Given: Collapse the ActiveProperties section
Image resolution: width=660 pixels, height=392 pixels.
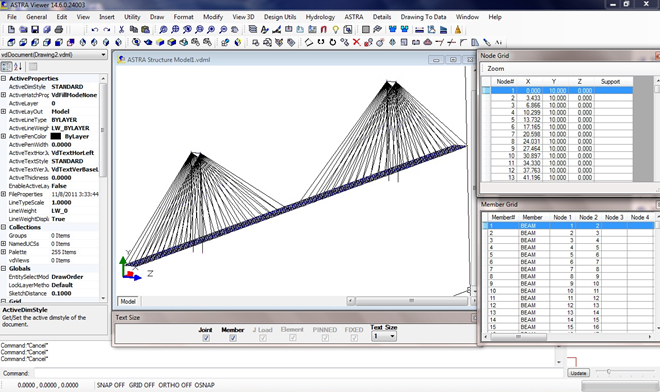Looking at the screenshot, I should (3, 78).
